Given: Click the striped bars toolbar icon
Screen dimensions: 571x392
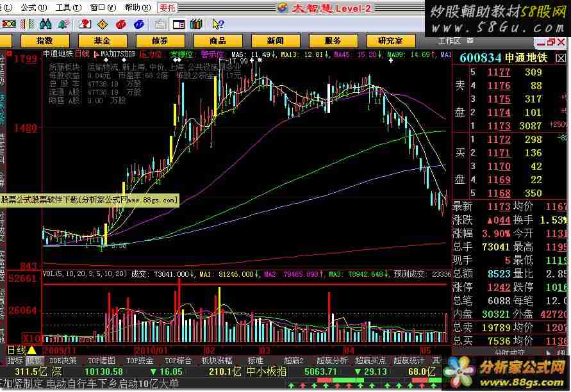Looking at the screenshot, I should point(28,24).
